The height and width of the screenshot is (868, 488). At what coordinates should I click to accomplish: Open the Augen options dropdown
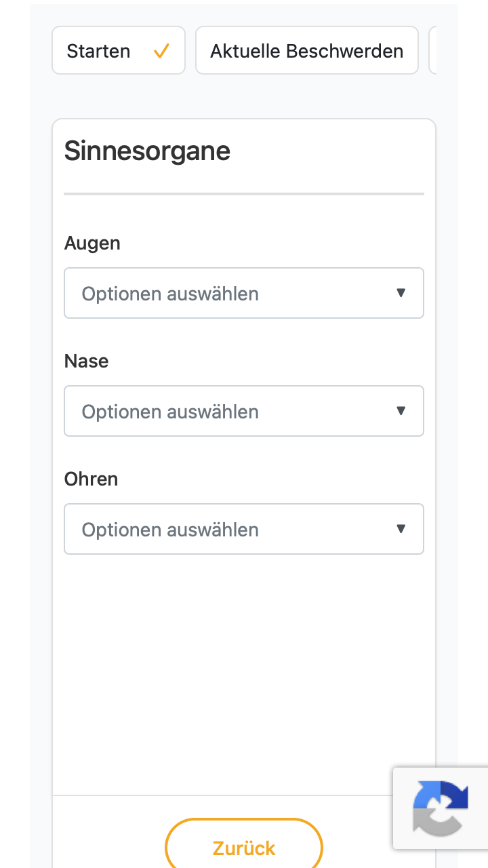[244, 293]
